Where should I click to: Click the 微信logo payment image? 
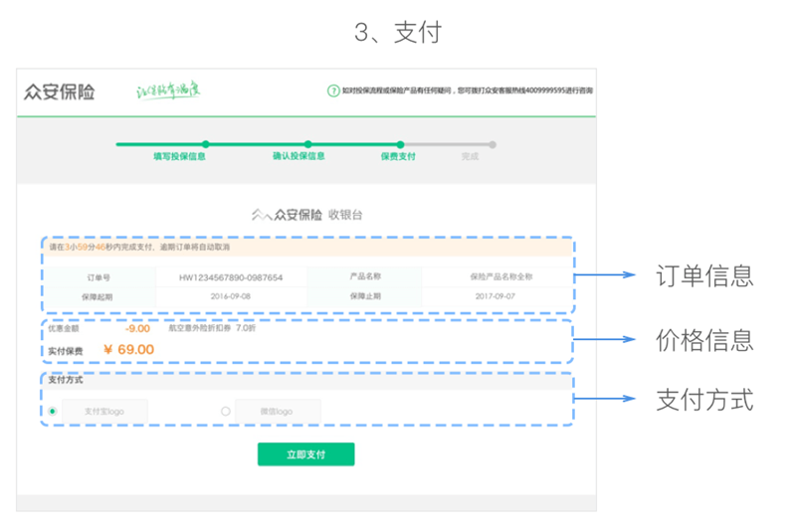point(278,411)
